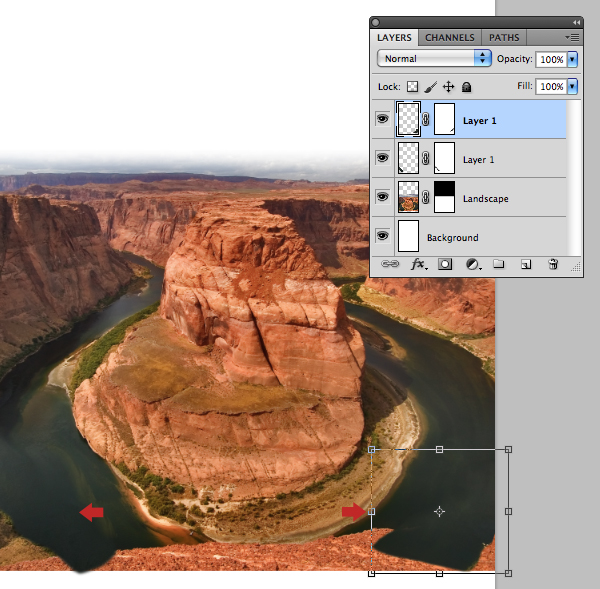Click the Link layers icon
The height and width of the screenshot is (589, 600).
pos(390,264)
